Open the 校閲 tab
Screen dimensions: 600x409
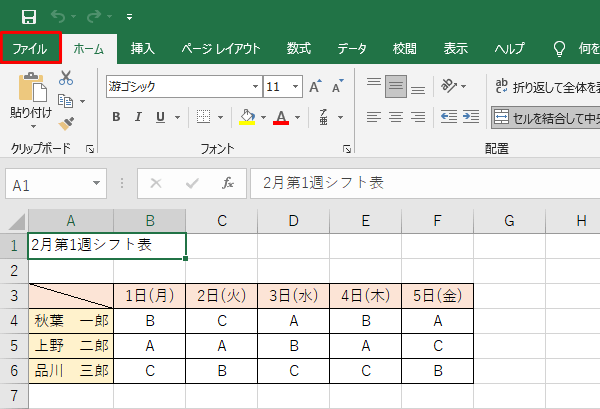pos(404,49)
